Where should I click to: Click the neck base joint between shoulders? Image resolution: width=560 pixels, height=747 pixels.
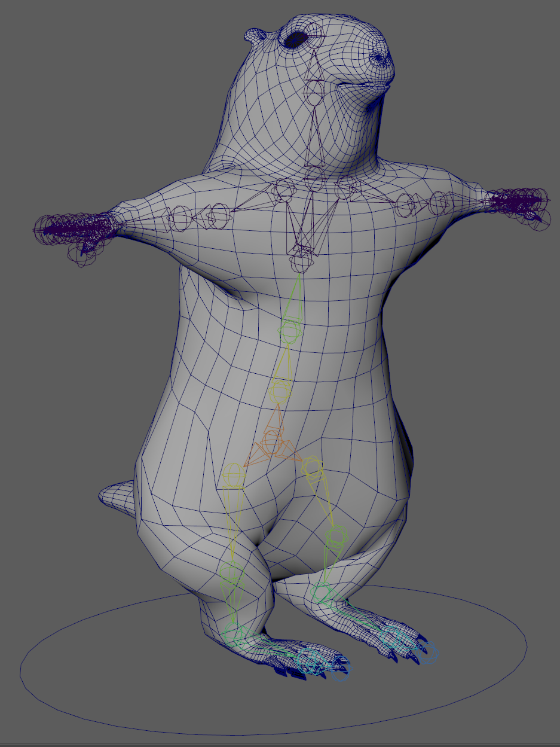pyautogui.click(x=314, y=177)
